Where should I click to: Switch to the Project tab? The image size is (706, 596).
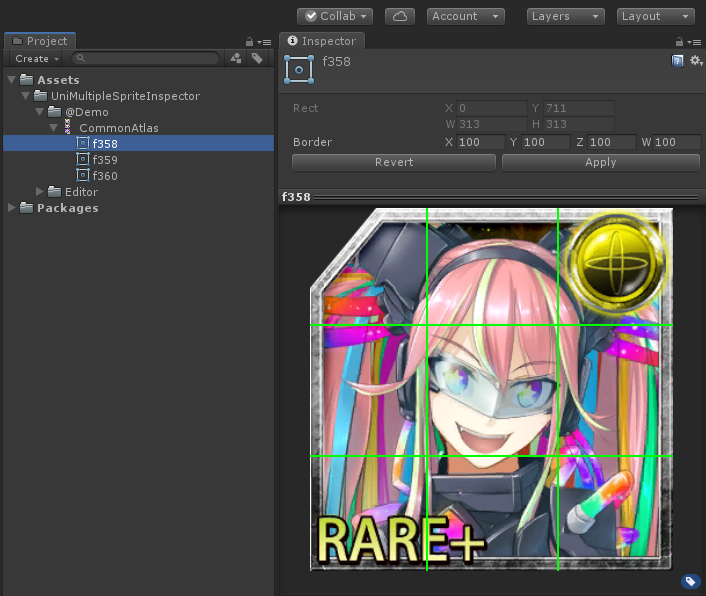click(x=40, y=41)
